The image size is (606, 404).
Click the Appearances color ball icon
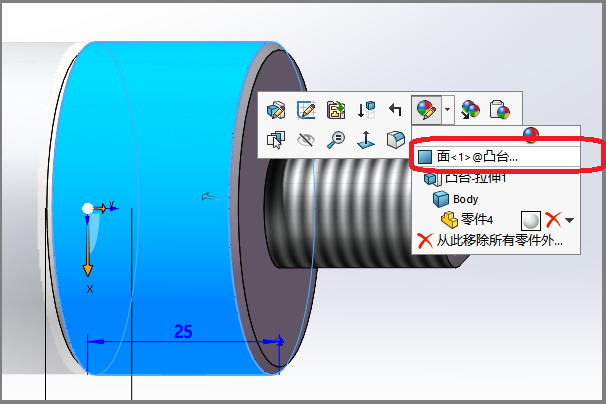pyautogui.click(x=424, y=109)
